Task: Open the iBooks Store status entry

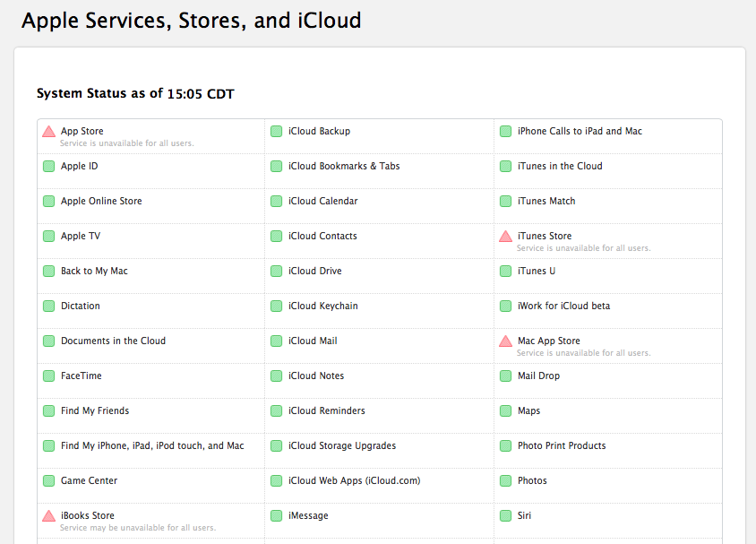Action: coord(87,515)
